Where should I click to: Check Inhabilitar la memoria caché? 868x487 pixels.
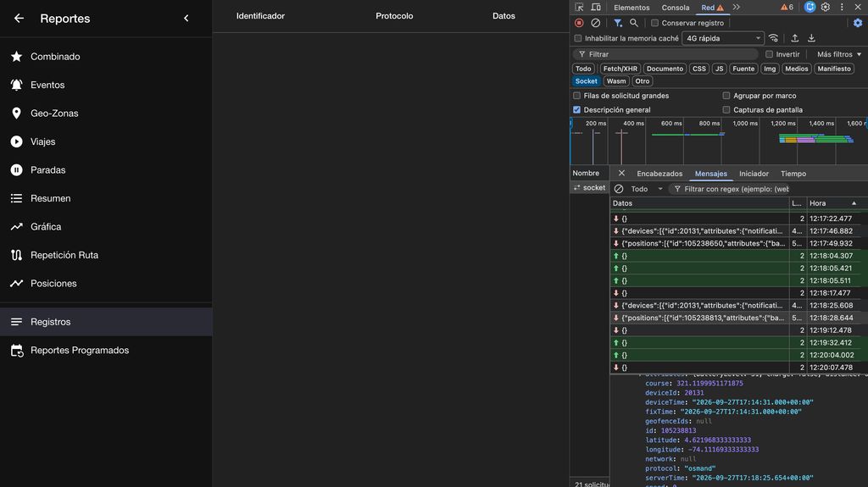(578, 38)
